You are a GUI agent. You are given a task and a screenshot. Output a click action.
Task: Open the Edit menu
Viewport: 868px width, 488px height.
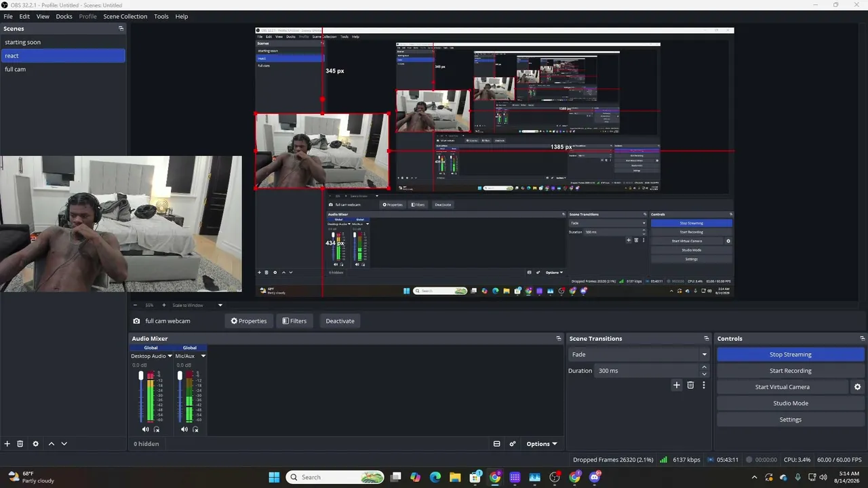[24, 16]
